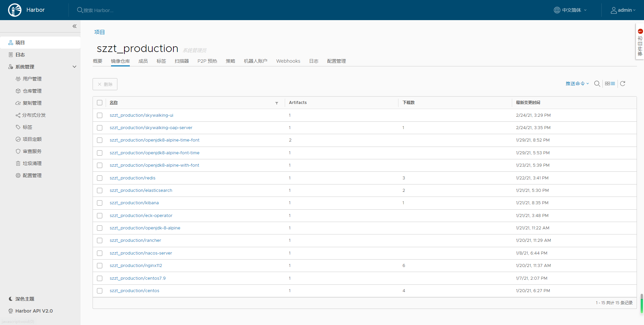Open the 推送命令 dropdown
This screenshot has height=325, width=644.
click(x=577, y=84)
